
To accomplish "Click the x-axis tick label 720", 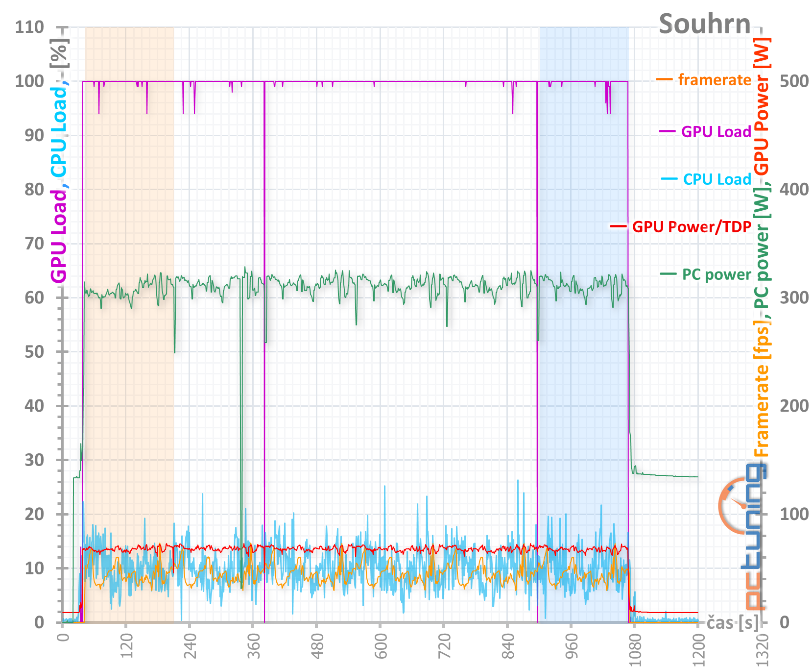I will pos(445,647).
